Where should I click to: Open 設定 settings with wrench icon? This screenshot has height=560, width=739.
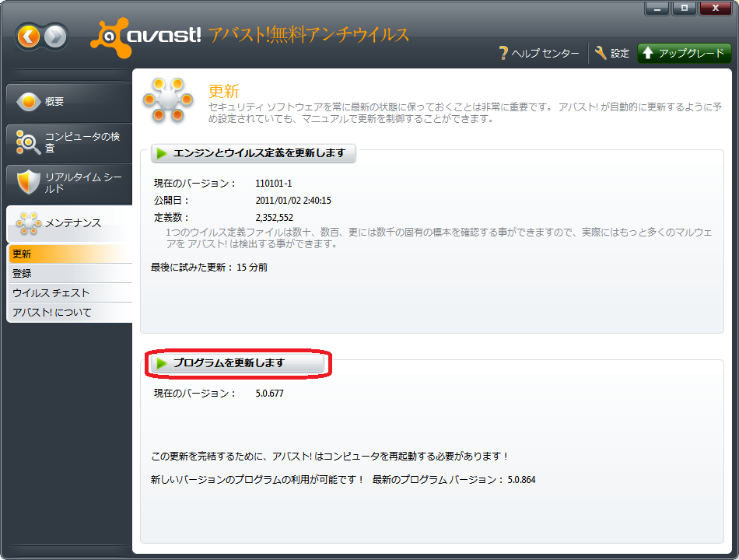point(611,53)
